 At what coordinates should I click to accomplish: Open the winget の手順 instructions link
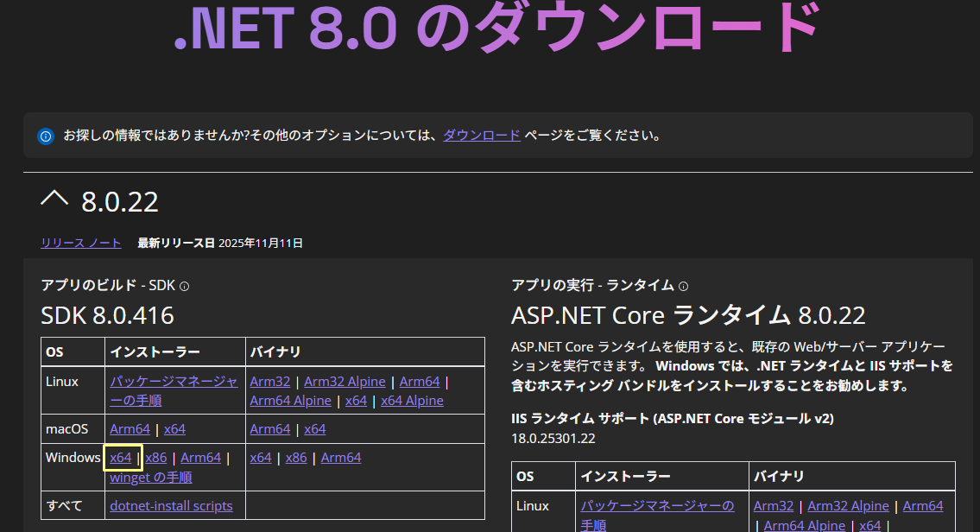(x=151, y=478)
